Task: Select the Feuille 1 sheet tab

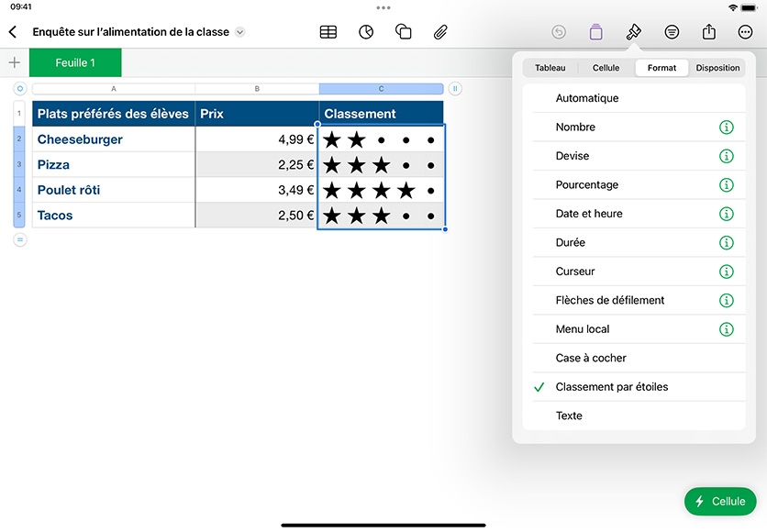Action: click(x=75, y=62)
